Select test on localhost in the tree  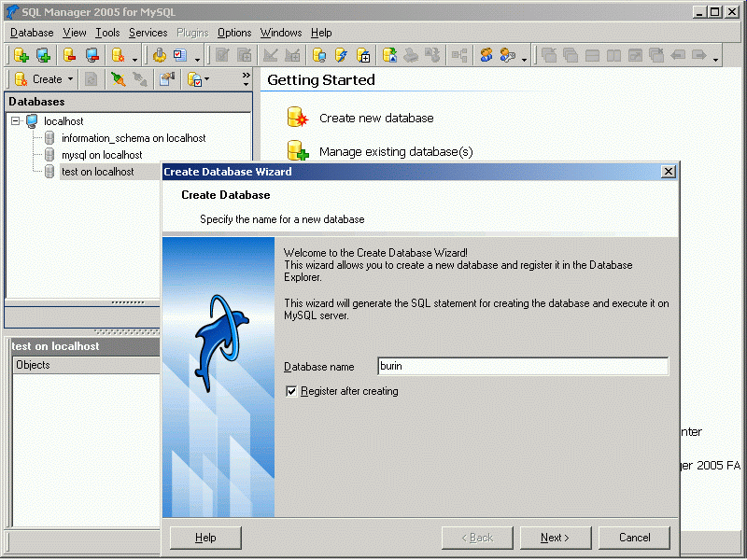click(x=98, y=172)
